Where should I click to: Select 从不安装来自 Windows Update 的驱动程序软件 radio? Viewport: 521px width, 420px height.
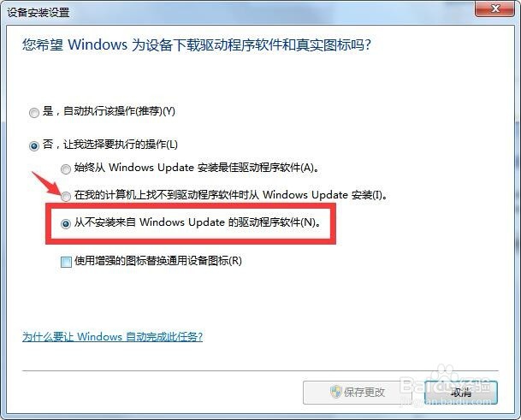coord(66,223)
